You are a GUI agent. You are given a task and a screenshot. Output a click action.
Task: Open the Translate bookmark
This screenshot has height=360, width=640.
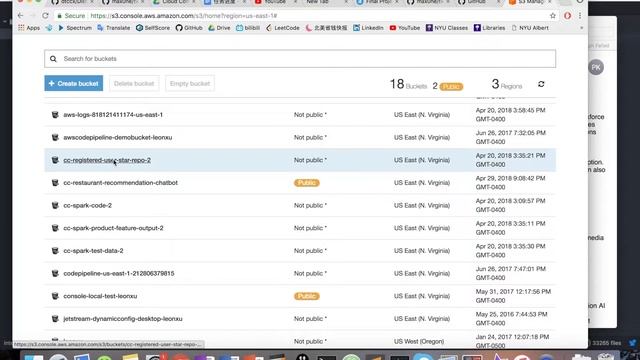113,28
